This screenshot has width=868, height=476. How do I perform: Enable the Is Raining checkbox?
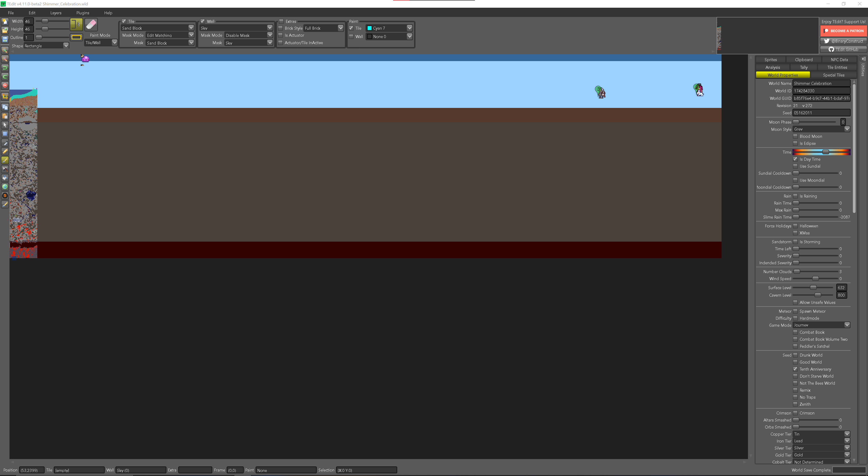pos(795,196)
